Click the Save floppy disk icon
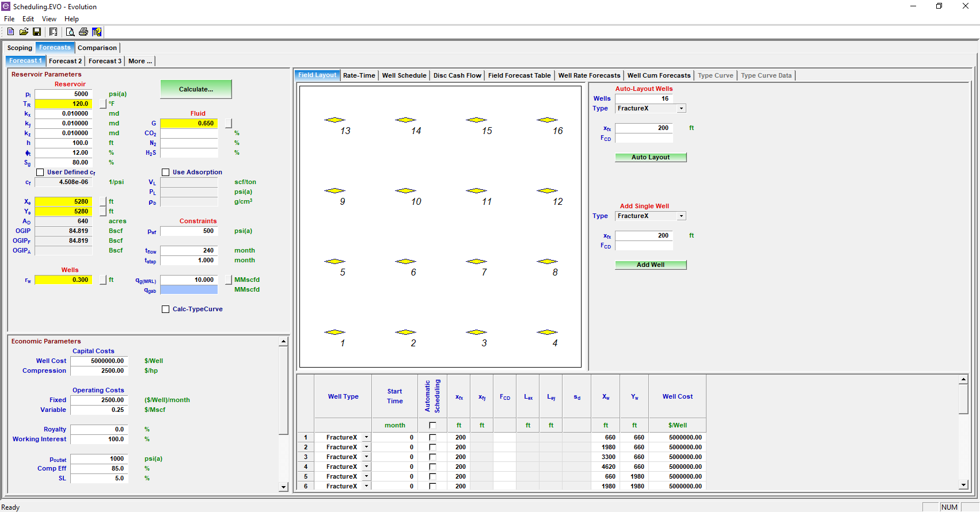 [x=37, y=32]
